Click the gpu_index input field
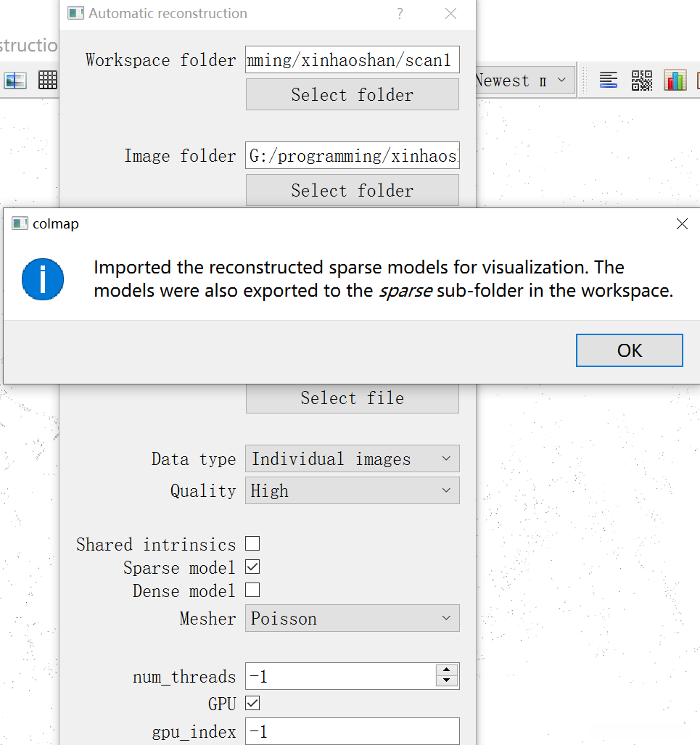The height and width of the screenshot is (745, 700). pos(352,731)
